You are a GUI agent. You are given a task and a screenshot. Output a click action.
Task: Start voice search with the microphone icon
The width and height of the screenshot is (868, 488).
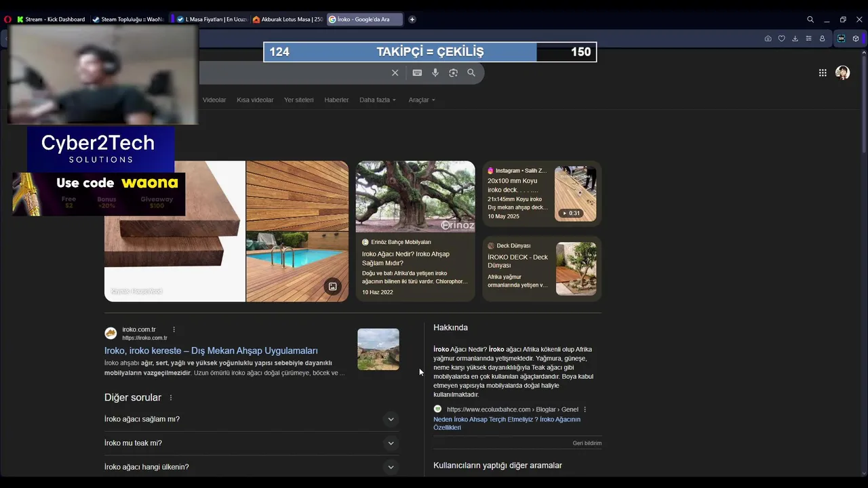(435, 73)
